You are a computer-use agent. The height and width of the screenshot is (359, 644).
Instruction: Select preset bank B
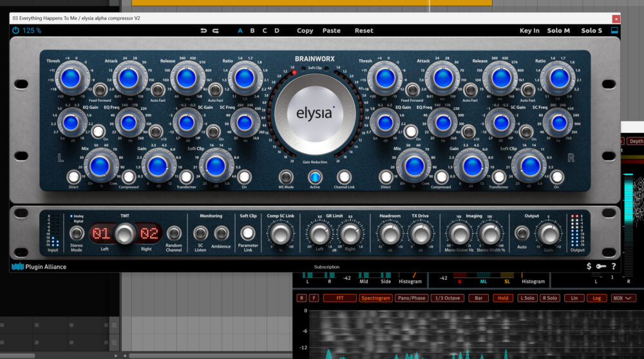[252, 30]
